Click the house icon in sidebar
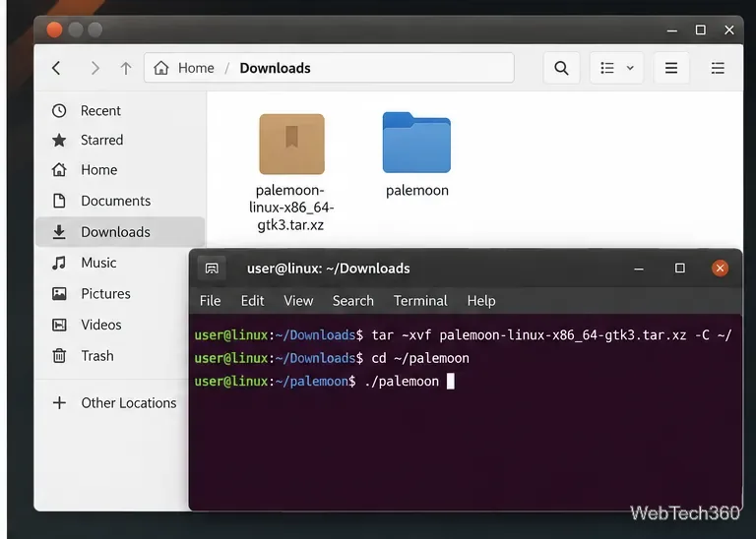 (59, 170)
